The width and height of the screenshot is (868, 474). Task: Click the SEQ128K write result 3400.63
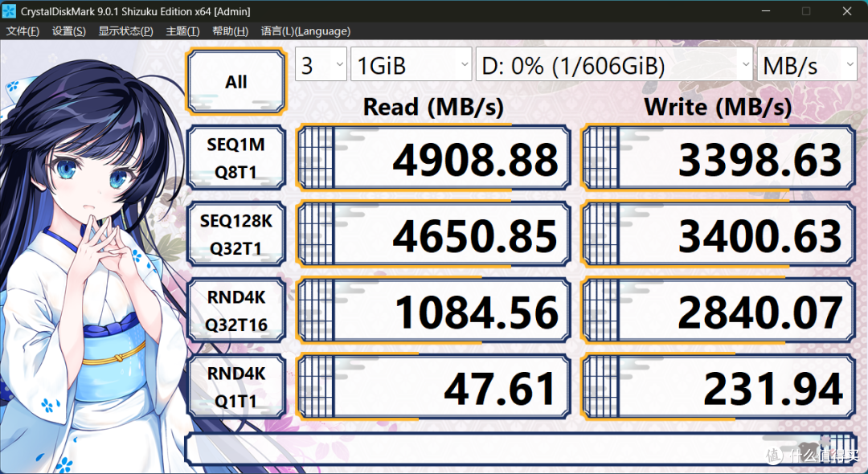point(719,235)
